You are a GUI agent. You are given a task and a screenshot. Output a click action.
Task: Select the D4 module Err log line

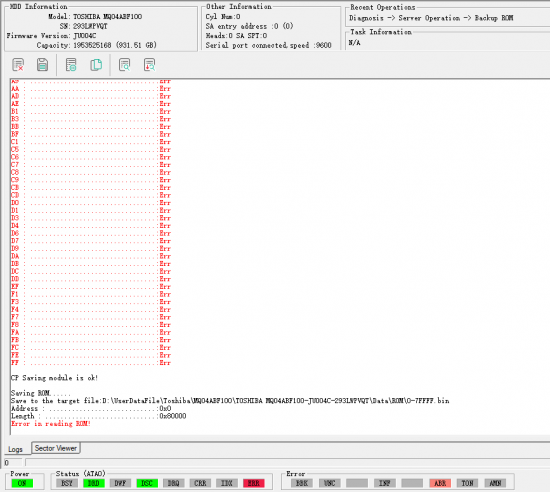click(x=91, y=226)
